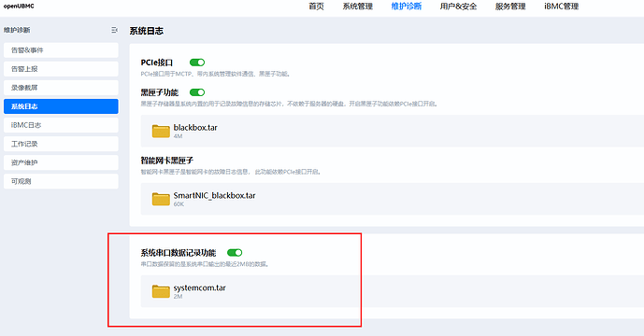Disable the 系统串口数据记录功能 switch
This screenshot has height=336, width=644.
[235, 252]
